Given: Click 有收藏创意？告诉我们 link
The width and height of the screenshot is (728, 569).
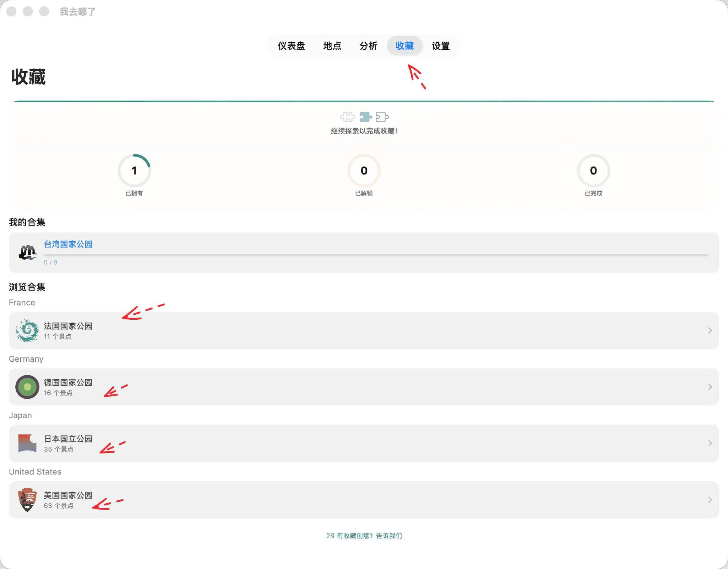Looking at the screenshot, I should 369,536.
